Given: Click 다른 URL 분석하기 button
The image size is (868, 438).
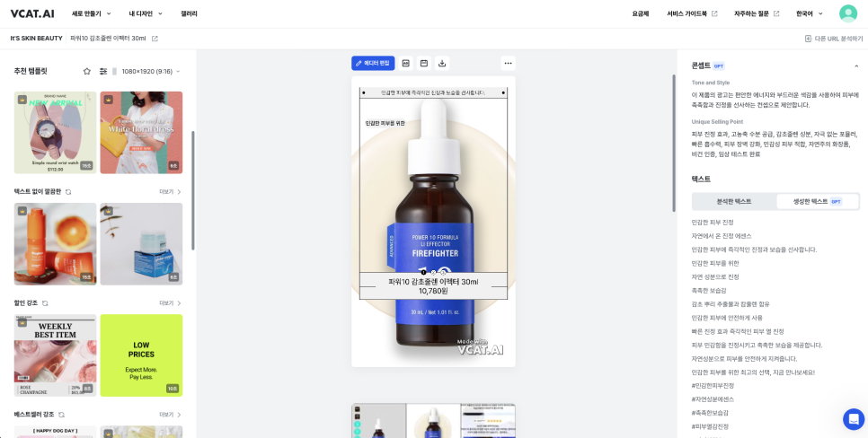Looking at the screenshot, I should coord(834,39).
